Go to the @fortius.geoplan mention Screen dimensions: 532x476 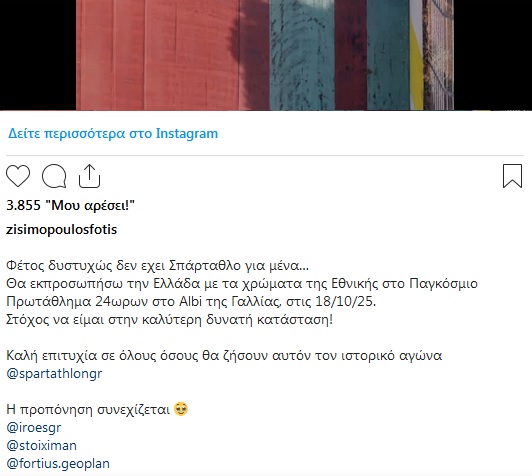point(58,463)
